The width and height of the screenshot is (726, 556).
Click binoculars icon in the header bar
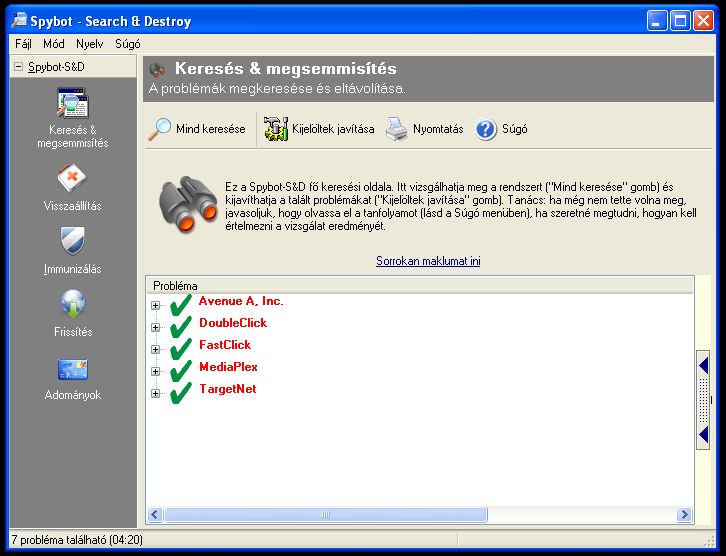157,69
